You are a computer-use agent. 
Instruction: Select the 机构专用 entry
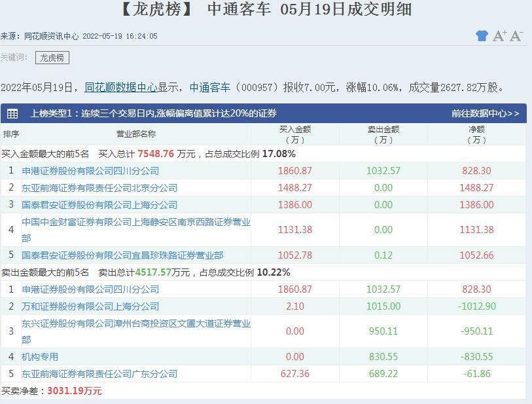click(x=40, y=357)
